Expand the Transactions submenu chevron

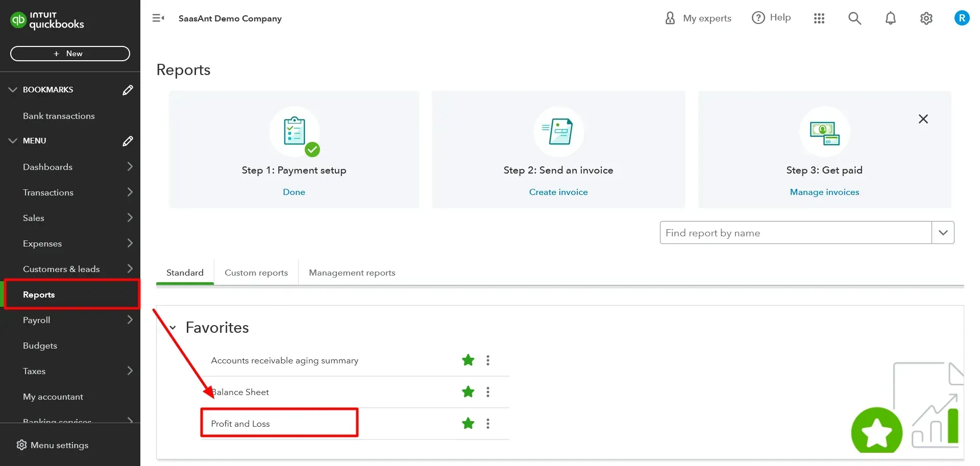[x=130, y=192]
